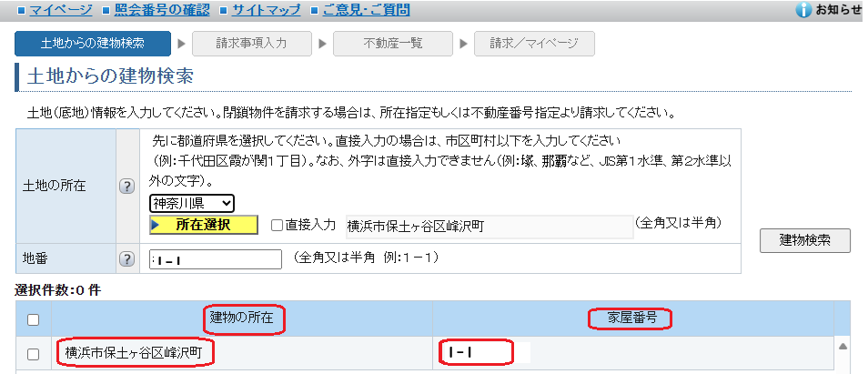Screen dimensions: 868x374
Task: Select the 請求事項入力 step tab
Action: (x=252, y=44)
